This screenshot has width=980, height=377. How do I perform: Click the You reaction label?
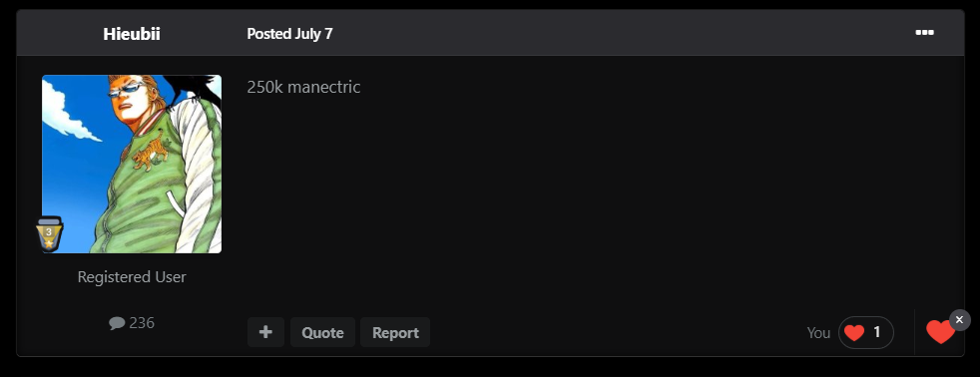pyautogui.click(x=818, y=333)
